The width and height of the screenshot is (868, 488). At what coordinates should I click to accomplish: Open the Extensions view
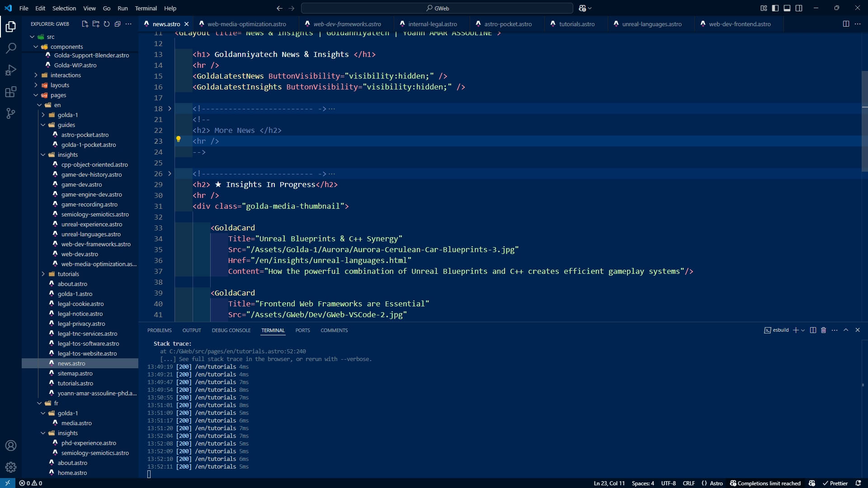(10, 92)
